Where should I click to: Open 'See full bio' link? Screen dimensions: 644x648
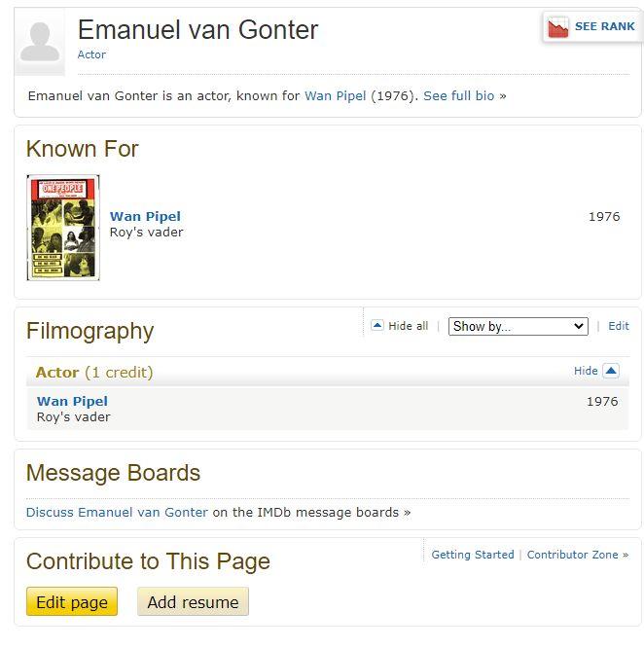(459, 96)
